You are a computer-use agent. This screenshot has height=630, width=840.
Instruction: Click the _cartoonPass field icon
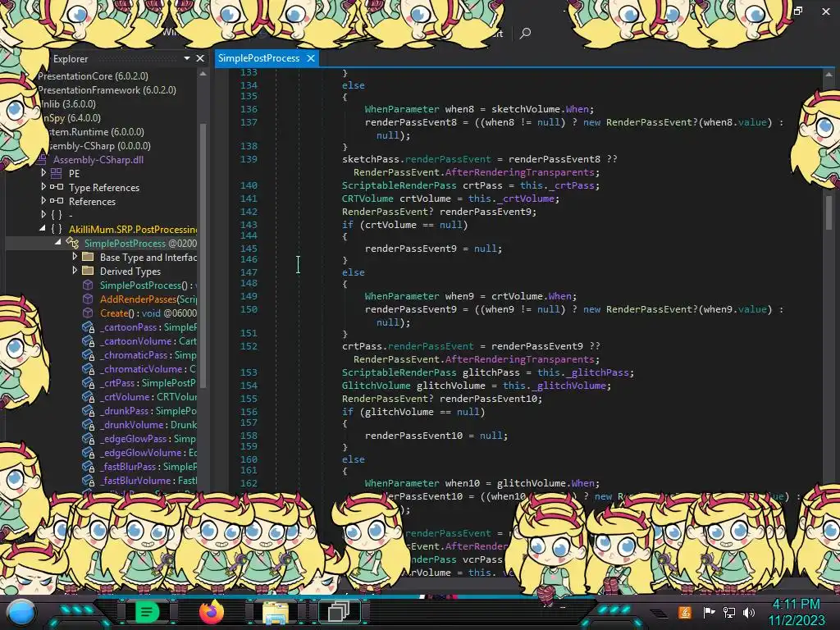89,326
